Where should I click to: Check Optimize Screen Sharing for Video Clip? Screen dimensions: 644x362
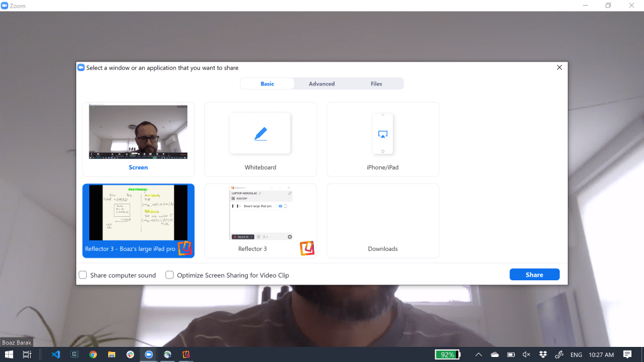[169, 275]
